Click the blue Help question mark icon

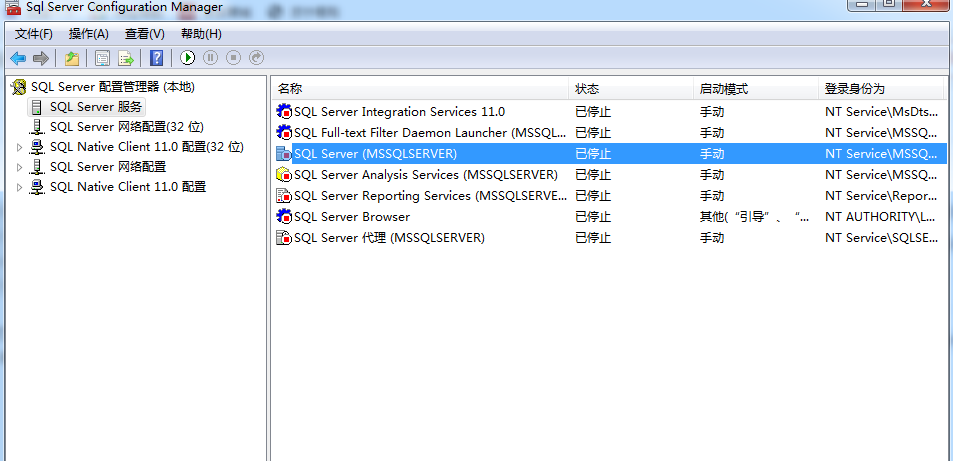click(x=157, y=58)
